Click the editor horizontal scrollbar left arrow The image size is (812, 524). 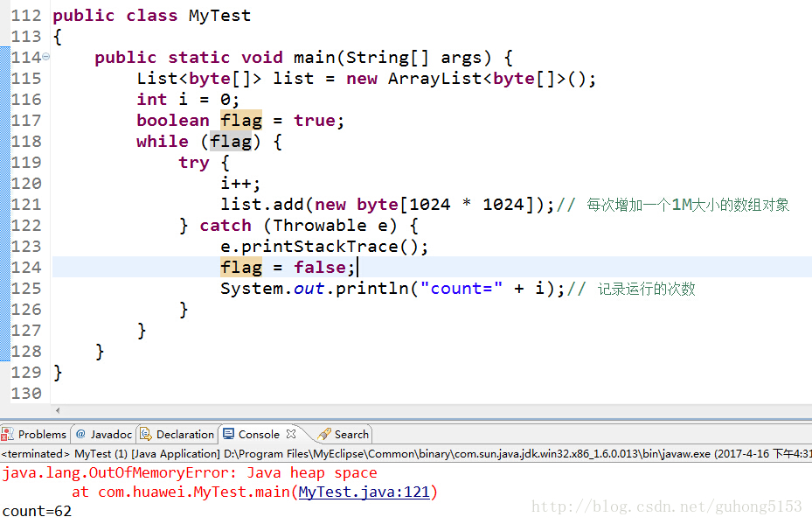coord(58,410)
